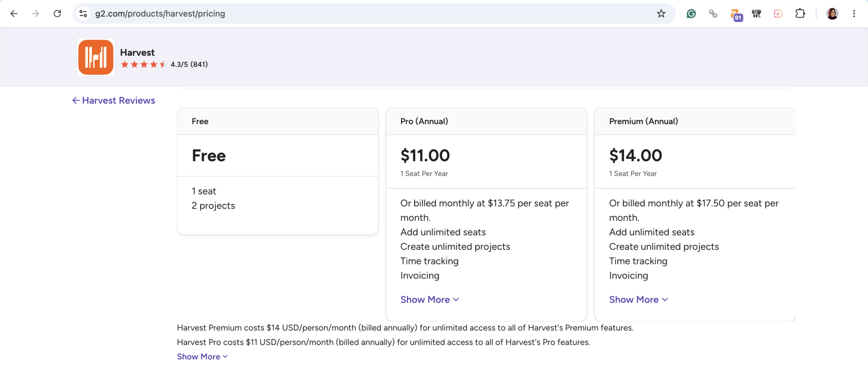Go back to the previous page

pos(14,14)
